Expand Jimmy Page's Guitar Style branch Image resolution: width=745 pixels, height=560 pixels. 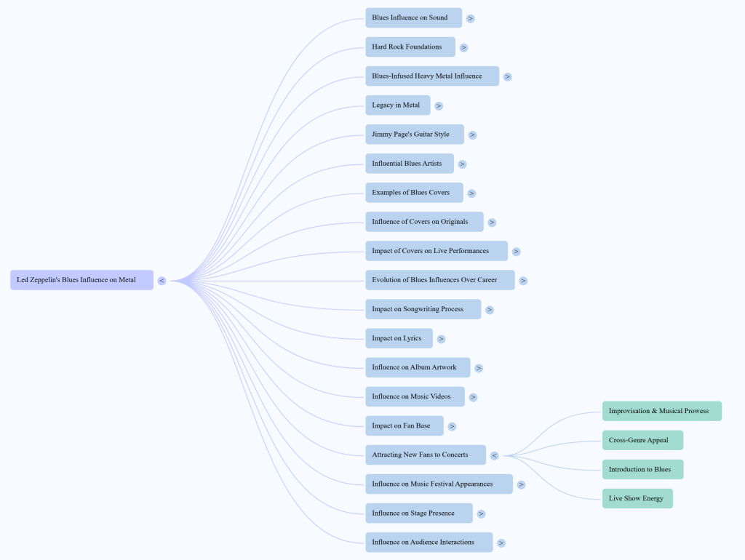click(x=472, y=135)
